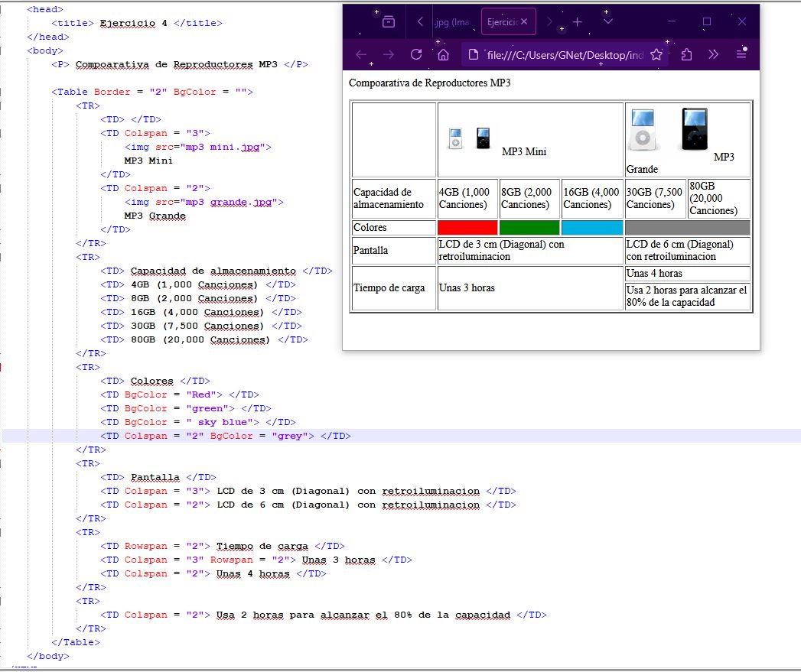Go to the browser home page
The width and height of the screenshot is (801, 672).
coord(443,54)
